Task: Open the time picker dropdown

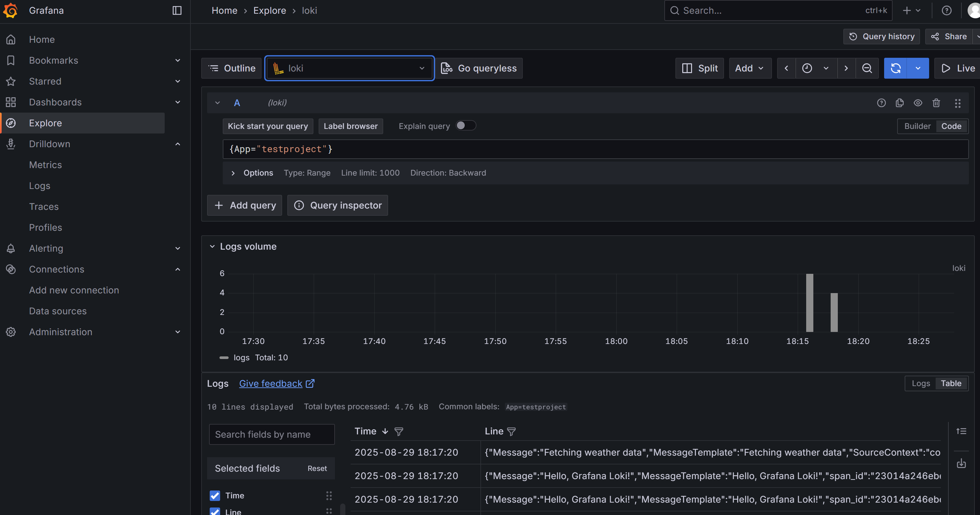Action: [x=816, y=68]
